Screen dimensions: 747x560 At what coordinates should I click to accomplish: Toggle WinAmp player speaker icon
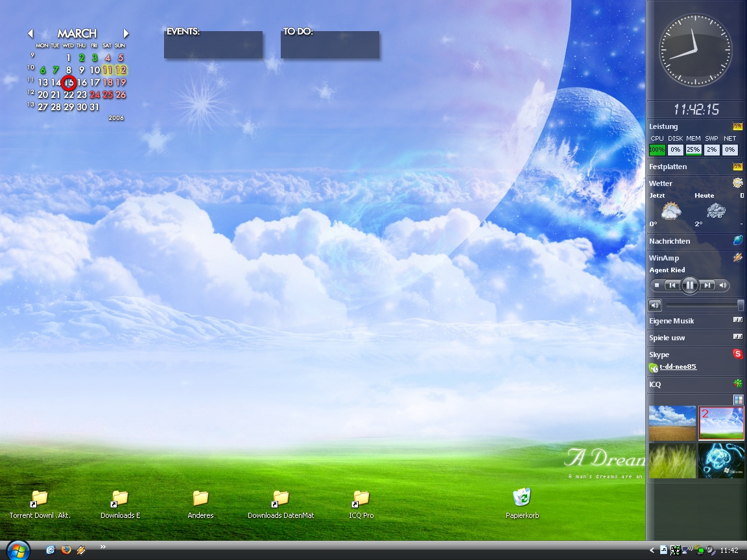click(x=723, y=285)
